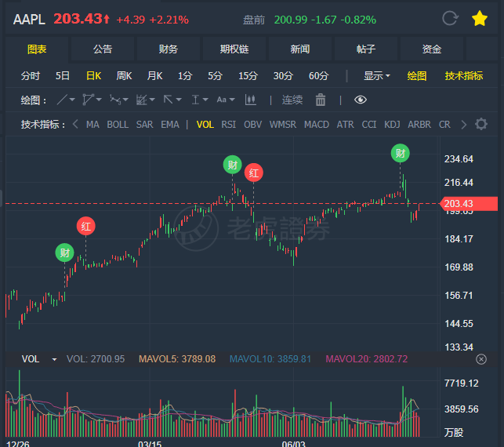
Task: Enable the SAR indicator
Action: pos(145,125)
